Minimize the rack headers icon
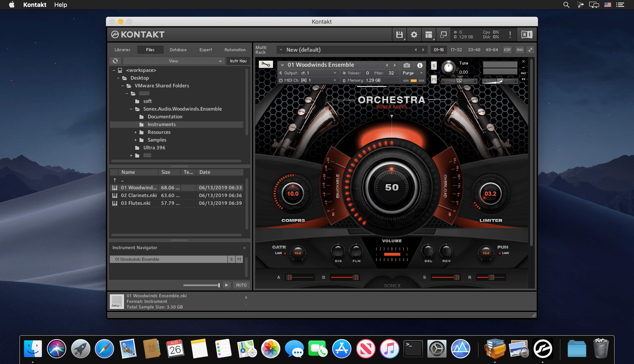634x364 pixels. (x=530, y=50)
